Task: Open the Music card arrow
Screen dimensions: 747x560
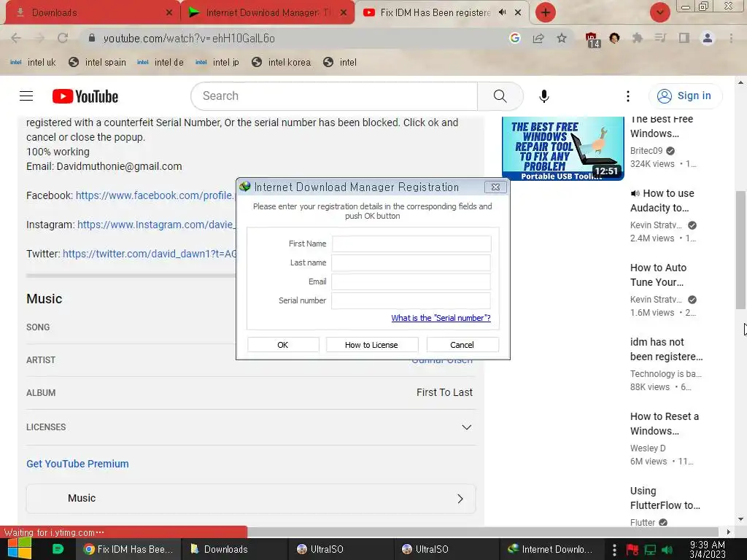Action: [x=460, y=499]
